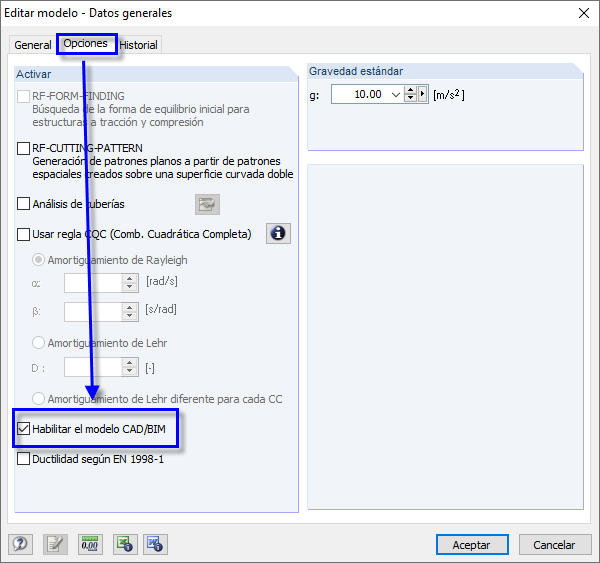The height and width of the screenshot is (563, 600).
Task: Open the gravity value dropdown
Action: [x=396, y=95]
